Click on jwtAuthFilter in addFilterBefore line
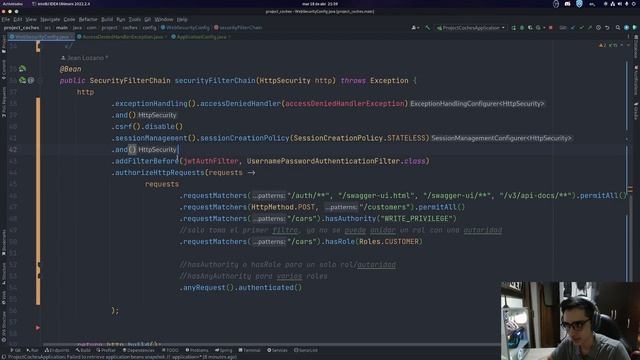The image size is (640, 360). coord(211,161)
